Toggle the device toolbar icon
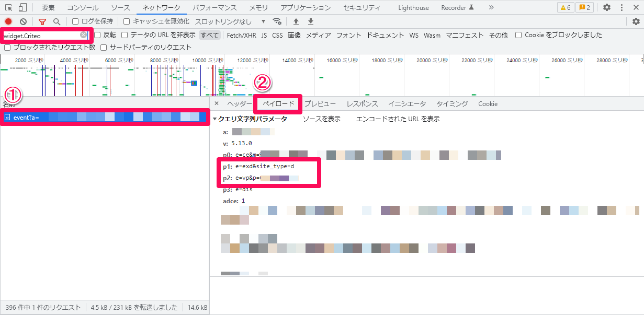 point(22,7)
